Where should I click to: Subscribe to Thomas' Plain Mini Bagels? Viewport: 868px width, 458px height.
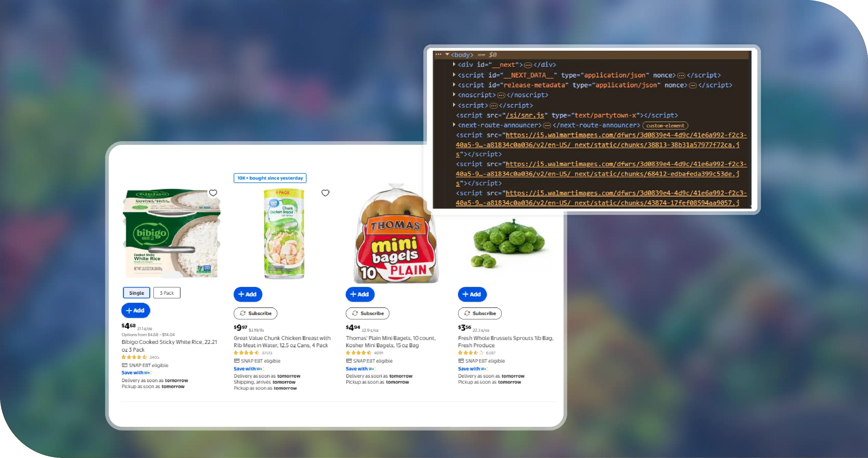(368, 313)
